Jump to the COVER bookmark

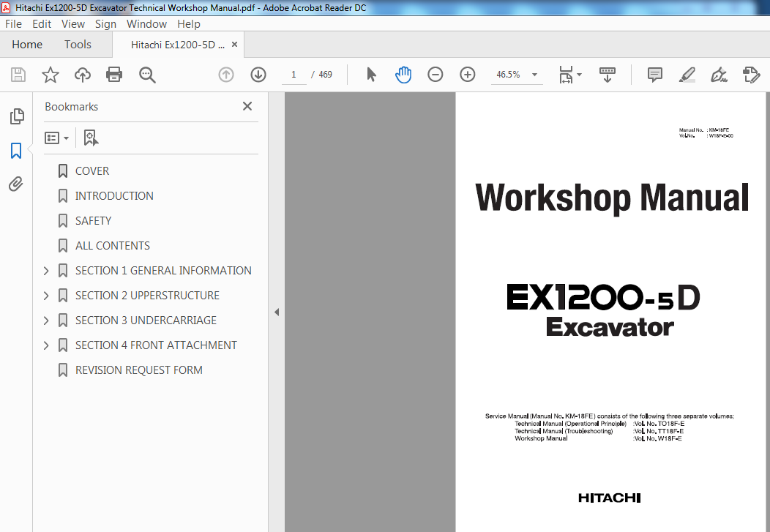91,171
